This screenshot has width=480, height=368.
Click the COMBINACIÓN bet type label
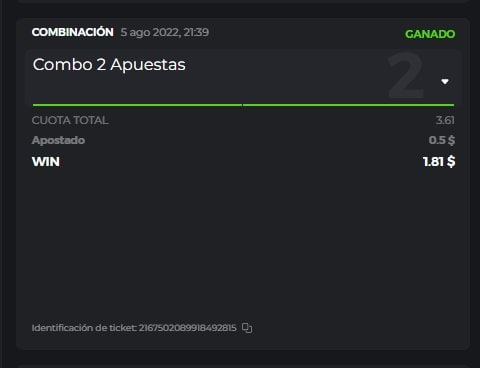coord(73,32)
